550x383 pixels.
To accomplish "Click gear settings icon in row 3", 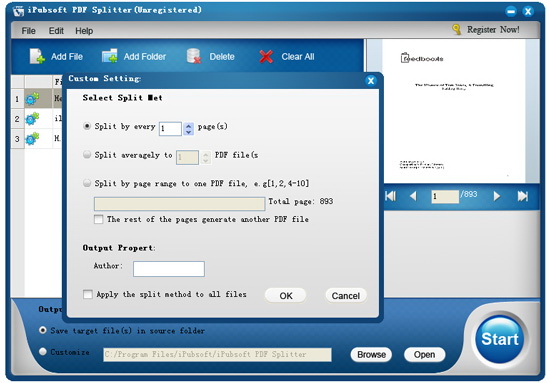I will click(32, 139).
